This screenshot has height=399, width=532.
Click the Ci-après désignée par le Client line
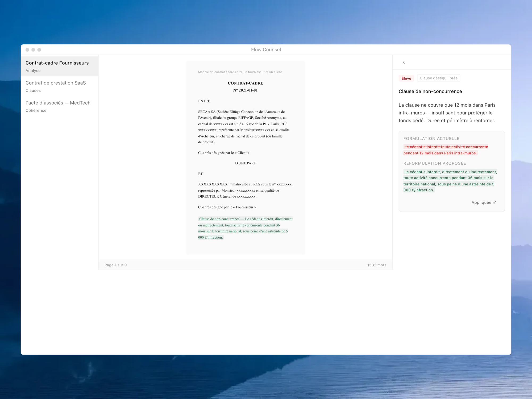[x=223, y=153]
